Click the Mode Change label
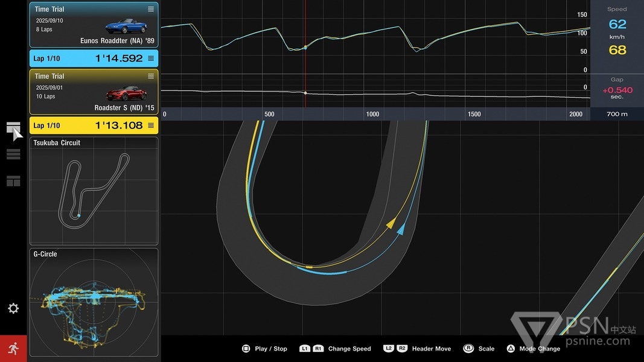644x362 pixels. [540, 349]
